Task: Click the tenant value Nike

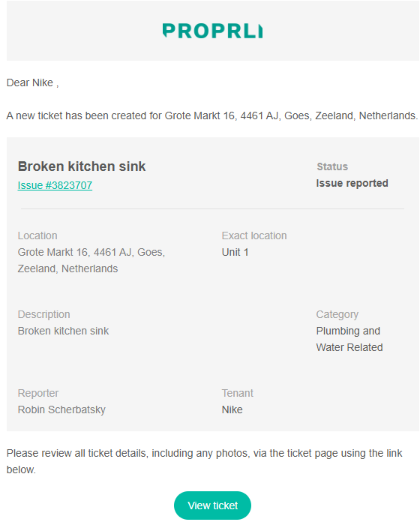Action: (232, 409)
